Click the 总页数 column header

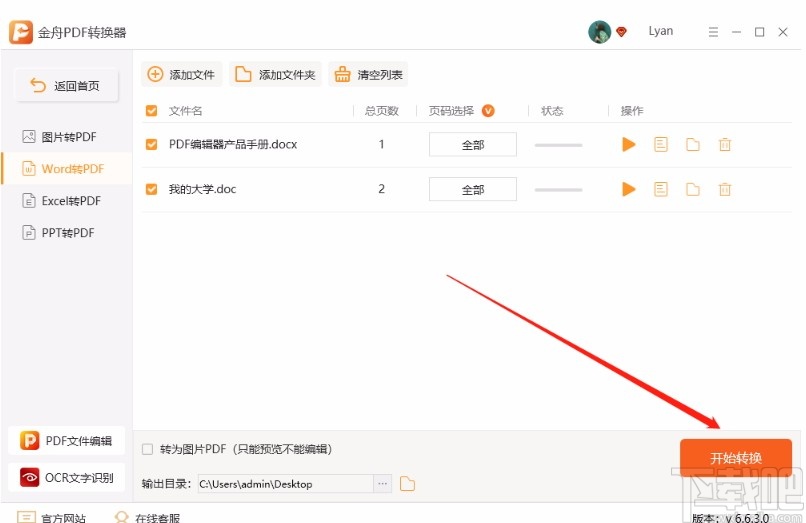click(381, 111)
